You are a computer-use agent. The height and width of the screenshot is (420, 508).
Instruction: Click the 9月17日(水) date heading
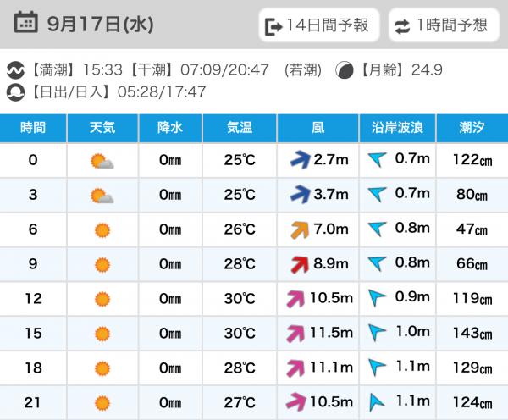coord(101,24)
